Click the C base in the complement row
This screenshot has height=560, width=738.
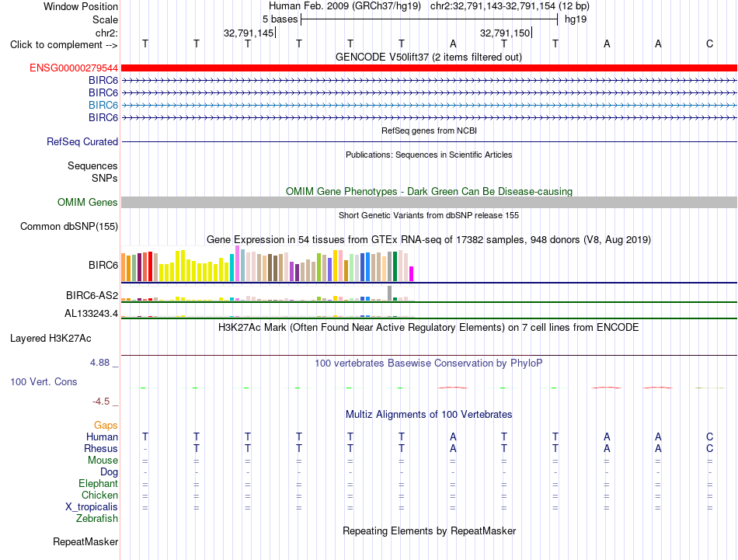709,43
